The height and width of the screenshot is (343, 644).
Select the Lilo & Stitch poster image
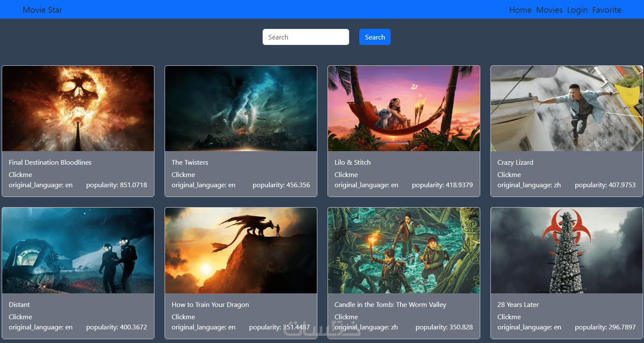pos(404,109)
